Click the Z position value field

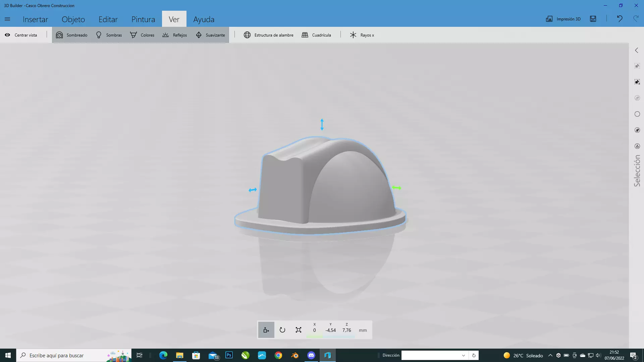(x=346, y=330)
